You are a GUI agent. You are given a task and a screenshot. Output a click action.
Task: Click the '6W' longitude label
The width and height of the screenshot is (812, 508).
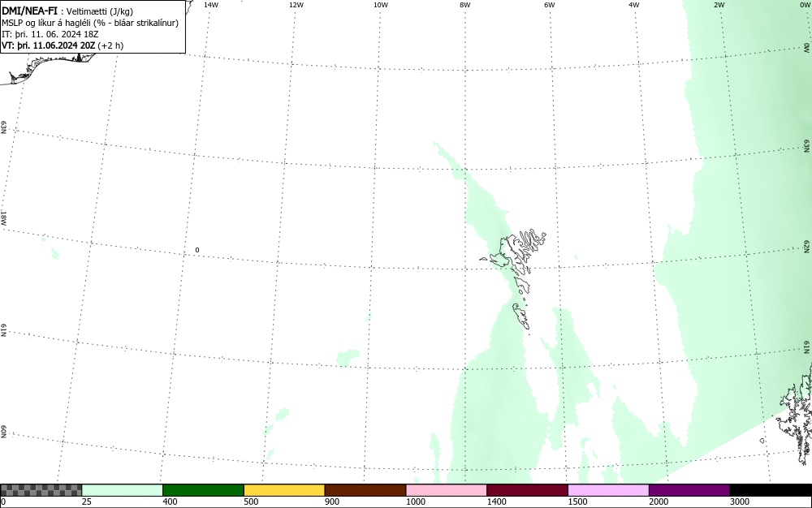(550, 5)
